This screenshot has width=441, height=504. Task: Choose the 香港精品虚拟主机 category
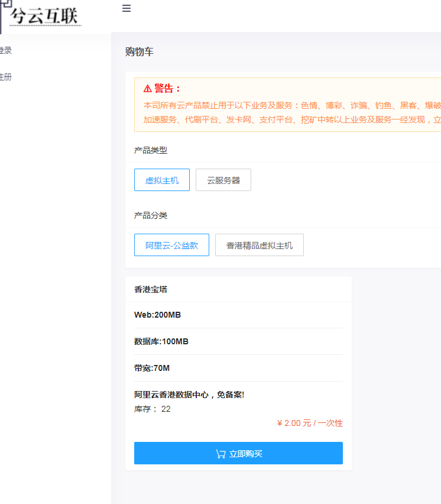tap(259, 245)
